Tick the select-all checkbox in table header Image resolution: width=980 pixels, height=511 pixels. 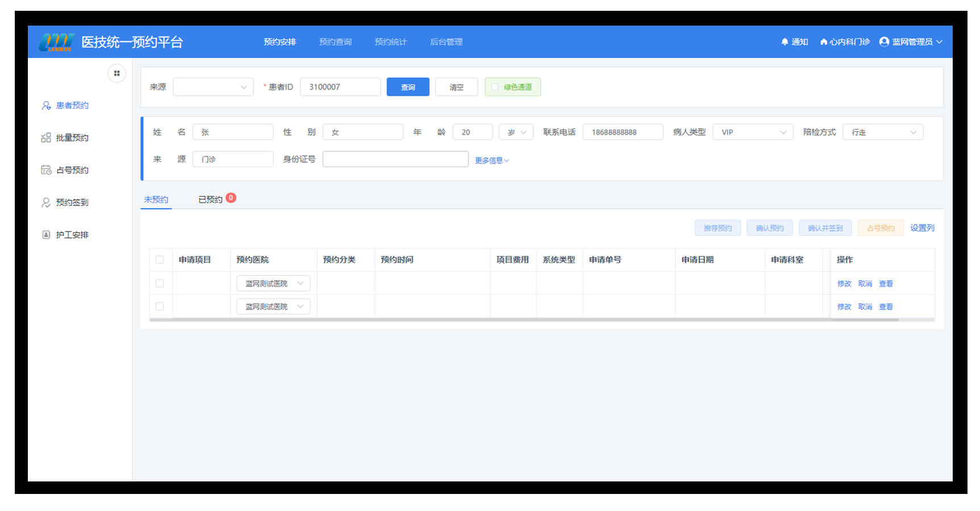pos(160,260)
